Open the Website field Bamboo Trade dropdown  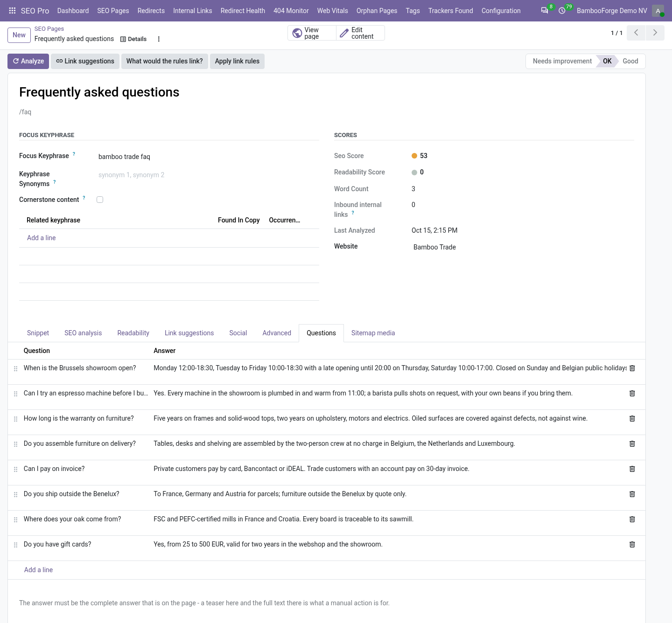point(523,247)
